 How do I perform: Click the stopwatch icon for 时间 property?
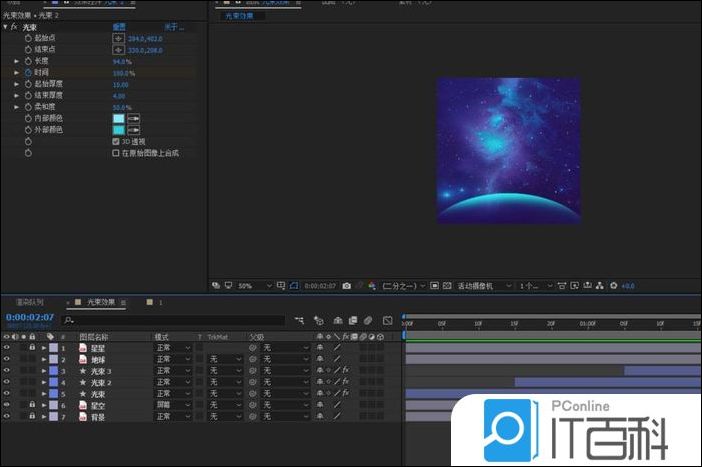(28, 73)
